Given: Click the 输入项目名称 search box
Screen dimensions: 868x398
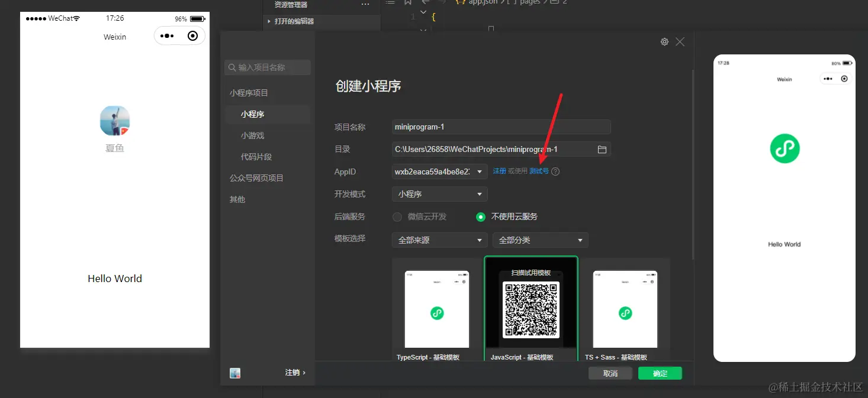Looking at the screenshot, I should (x=268, y=67).
